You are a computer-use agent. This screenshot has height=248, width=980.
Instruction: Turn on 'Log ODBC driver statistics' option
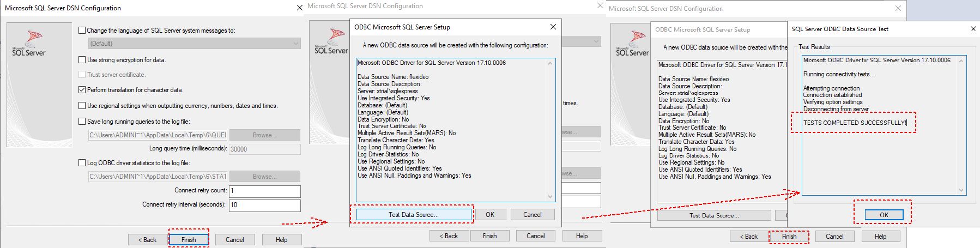point(82,163)
